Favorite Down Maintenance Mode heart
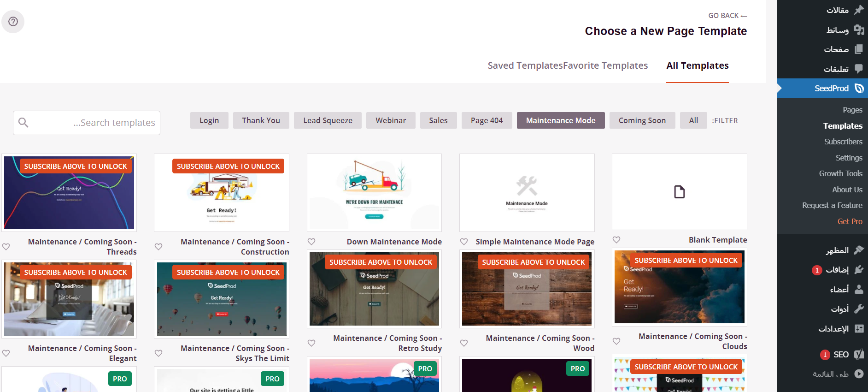 (x=311, y=242)
